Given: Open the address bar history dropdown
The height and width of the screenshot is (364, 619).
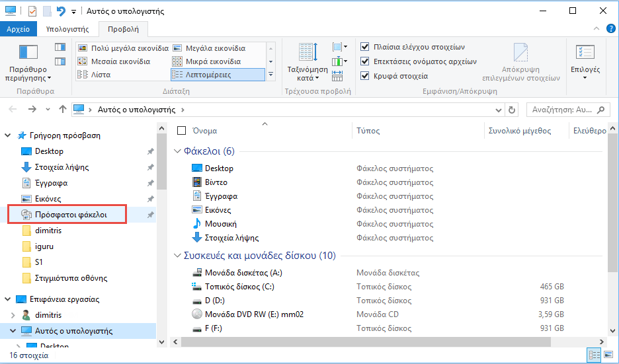Looking at the screenshot, I should coord(499,110).
